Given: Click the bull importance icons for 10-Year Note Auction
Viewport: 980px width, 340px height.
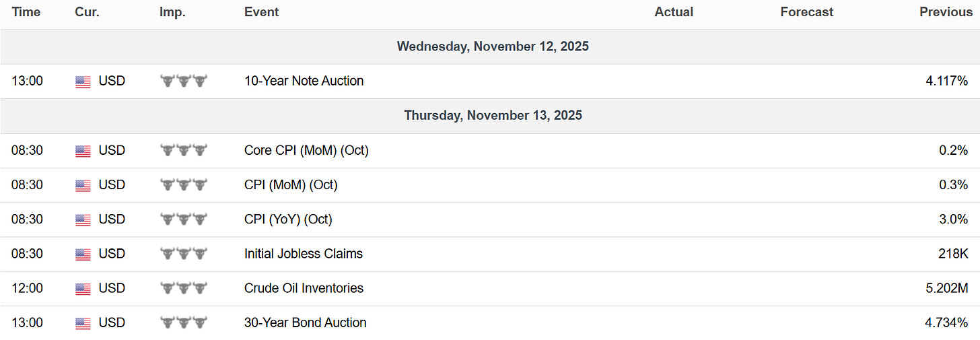Looking at the screenshot, I should 183,81.
